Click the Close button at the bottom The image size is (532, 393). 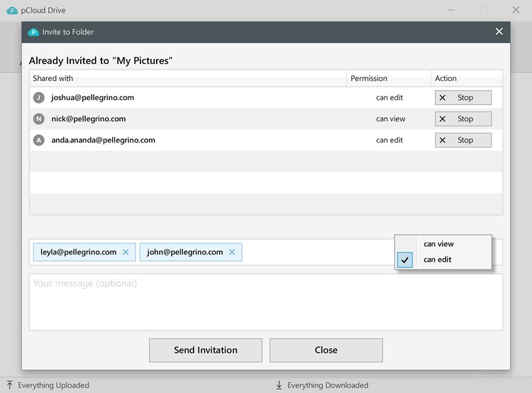click(326, 350)
